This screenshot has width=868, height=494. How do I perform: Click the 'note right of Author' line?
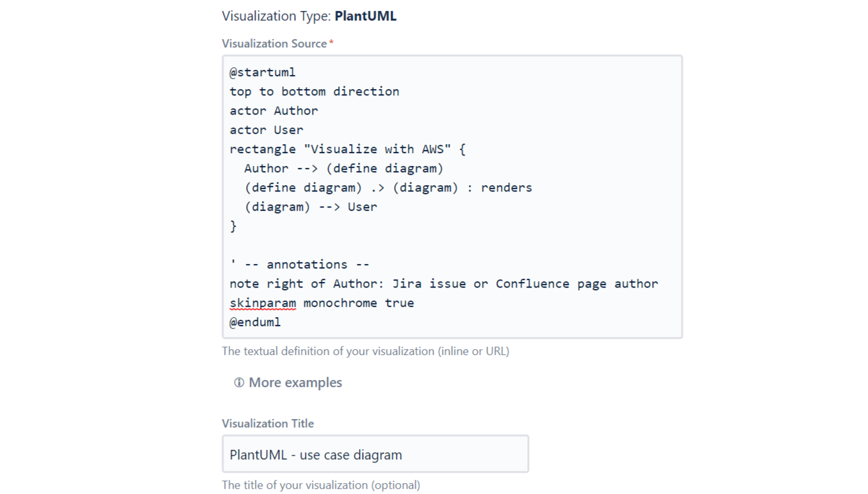[443, 284]
